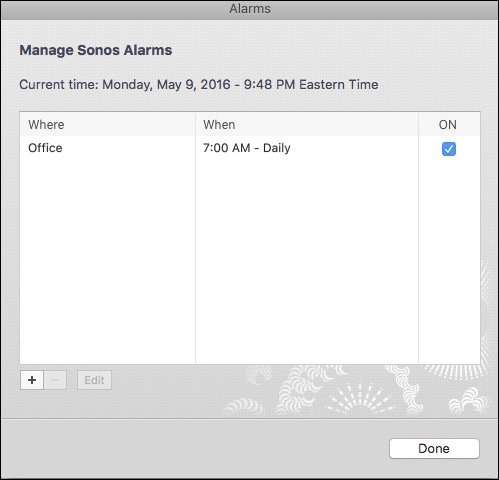Click the Manage Sonos Alarms heading

click(96, 50)
